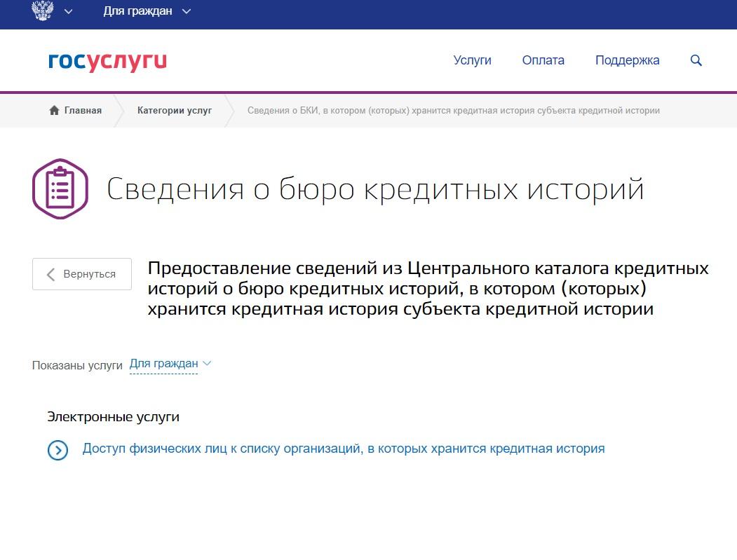
Task: Click the 'Сведения о бюро кредитных историй' heading
Action: tap(375, 189)
